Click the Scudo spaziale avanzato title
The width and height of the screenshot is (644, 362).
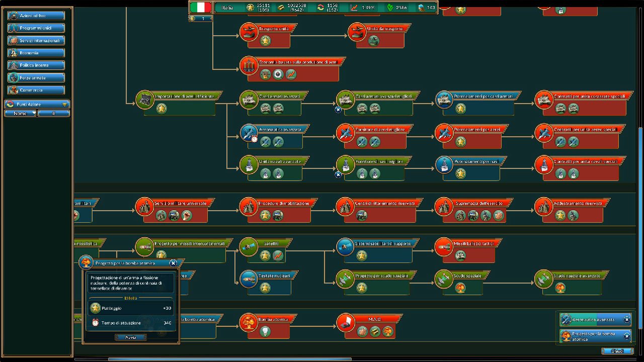pyautogui.click(x=577, y=276)
